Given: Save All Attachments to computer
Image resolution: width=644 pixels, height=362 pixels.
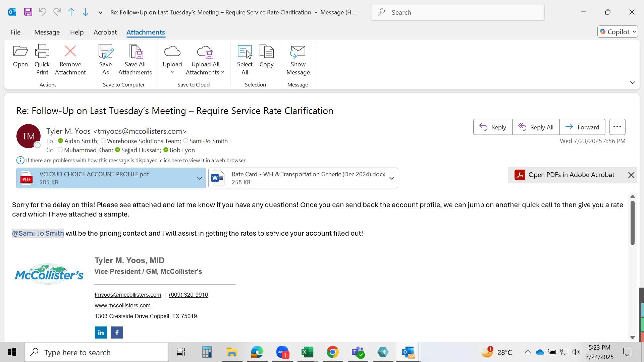Looking at the screenshot, I should pos(135,60).
